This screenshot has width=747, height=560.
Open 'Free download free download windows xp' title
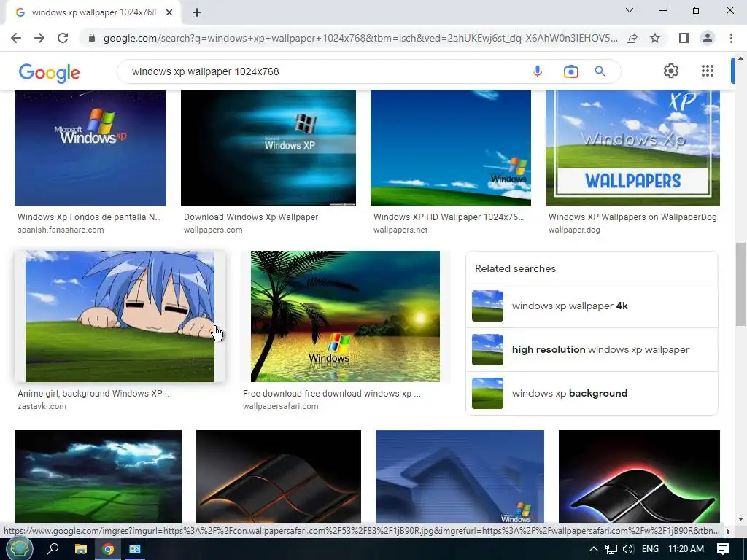point(332,394)
